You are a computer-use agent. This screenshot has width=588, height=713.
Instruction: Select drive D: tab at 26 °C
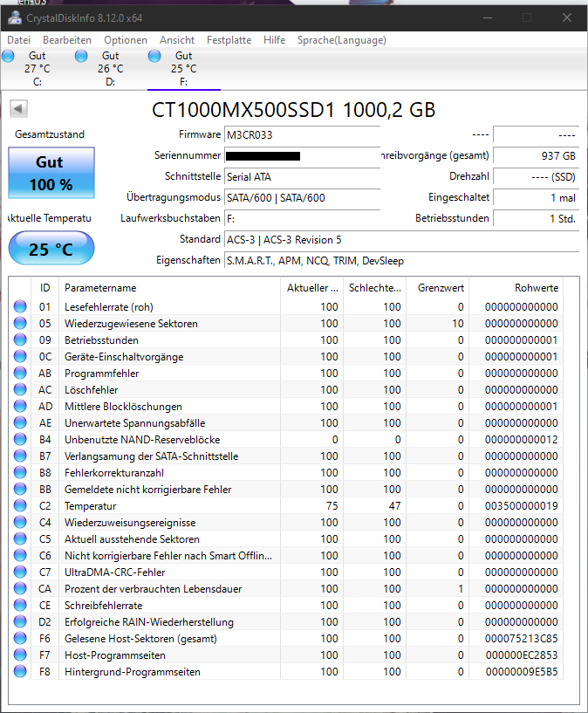(x=111, y=69)
